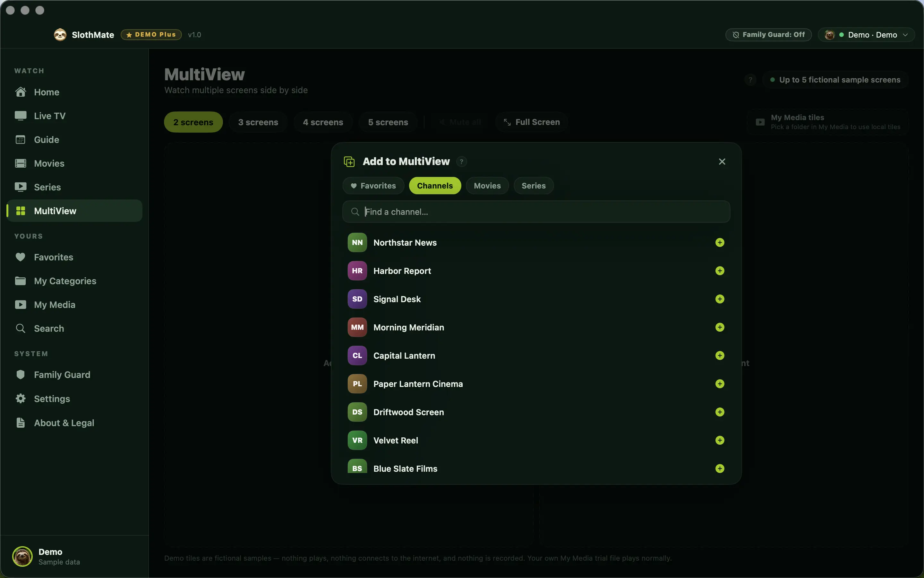Image resolution: width=924 pixels, height=578 pixels.
Task: Click the DS channel avatar
Action: click(357, 412)
